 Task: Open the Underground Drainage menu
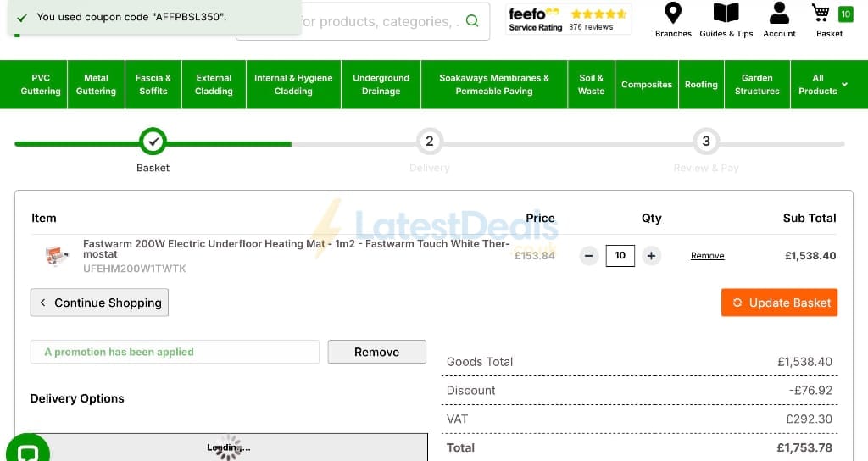(381, 85)
